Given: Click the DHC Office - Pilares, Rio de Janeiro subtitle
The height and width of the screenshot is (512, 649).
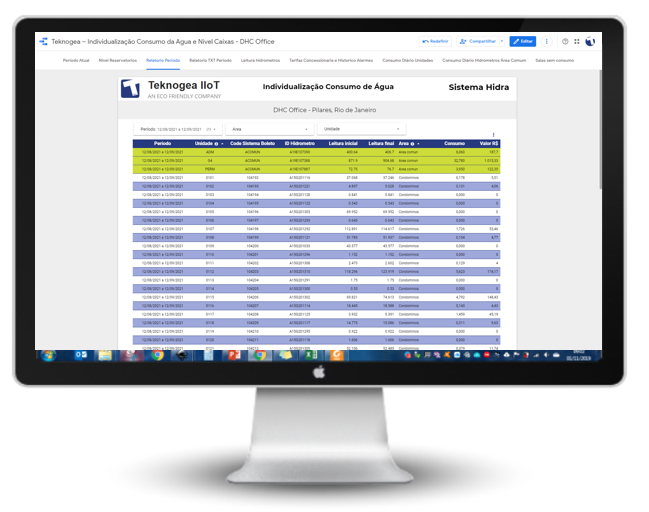Looking at the screenshot, I should coord(324,110).
